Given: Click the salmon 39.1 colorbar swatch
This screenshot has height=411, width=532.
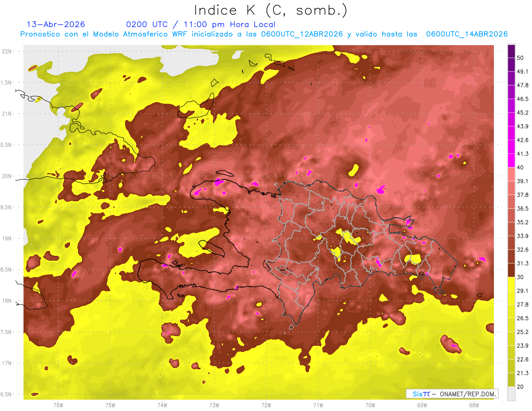Looking at the screenshot, I should [x=511, y=174].
